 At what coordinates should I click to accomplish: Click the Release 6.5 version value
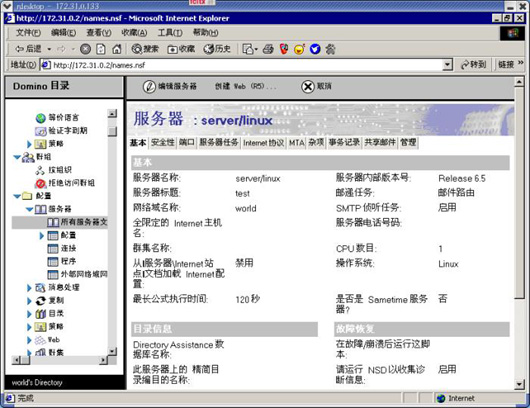462,178
